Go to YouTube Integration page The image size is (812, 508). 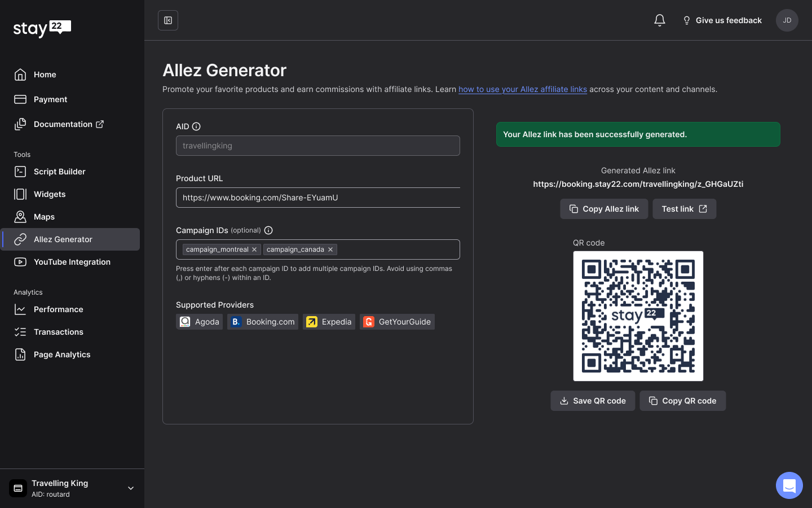tap(72, 262)
